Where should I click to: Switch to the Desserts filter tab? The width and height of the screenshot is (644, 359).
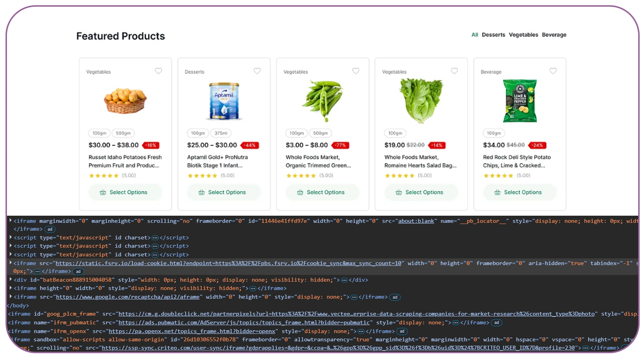coord(493,35)
